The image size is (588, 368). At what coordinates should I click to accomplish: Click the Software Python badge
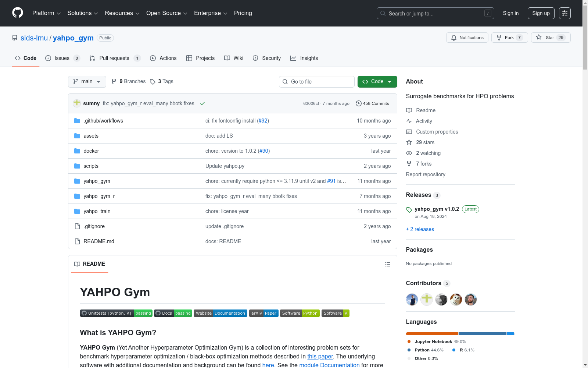click(300, 313)
